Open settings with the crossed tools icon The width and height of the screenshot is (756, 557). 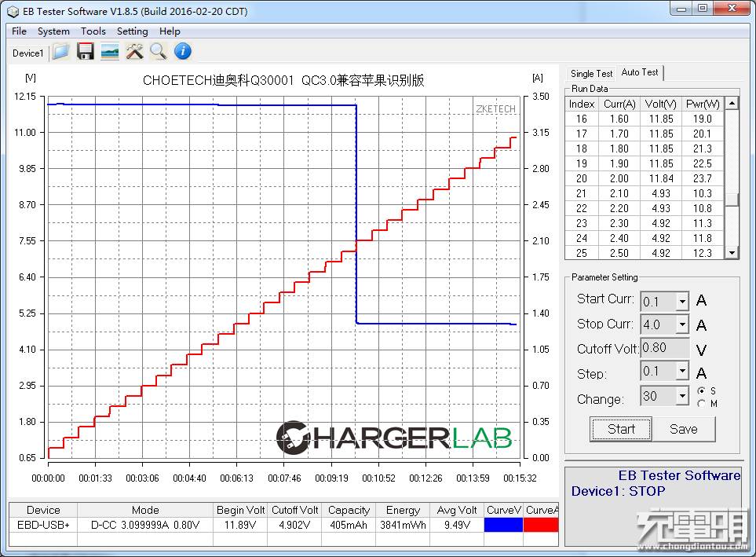click(134, 51)
